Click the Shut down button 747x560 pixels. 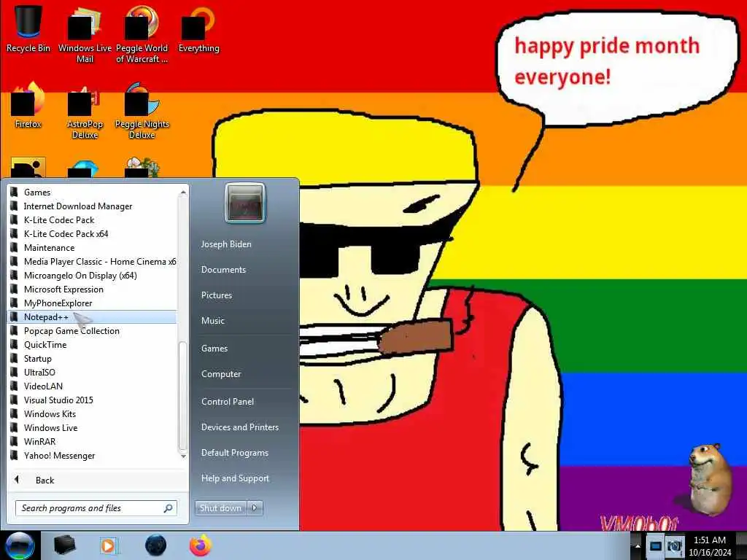(220, 508)
